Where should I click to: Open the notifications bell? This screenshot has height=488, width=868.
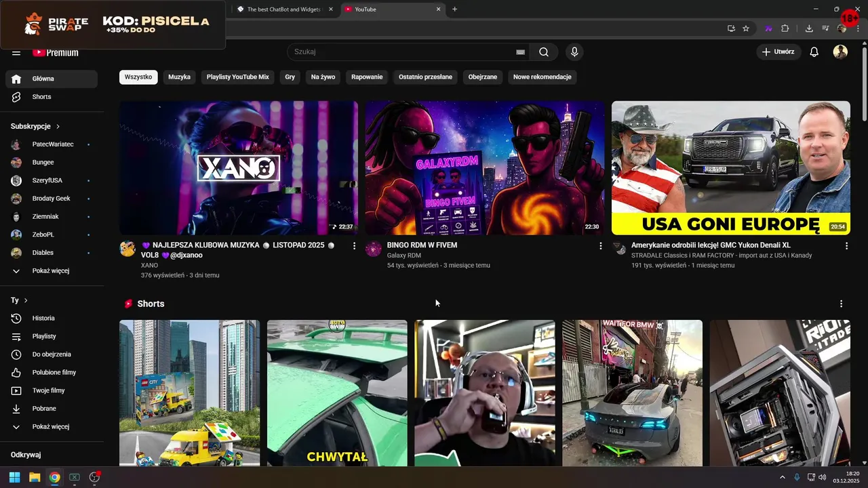pos(814,52)
